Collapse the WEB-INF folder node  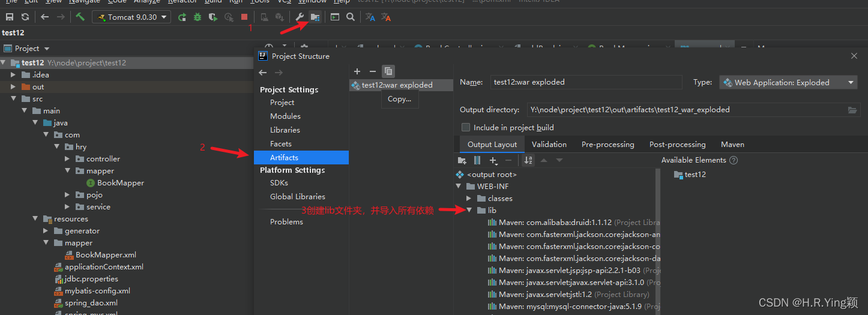459,187
